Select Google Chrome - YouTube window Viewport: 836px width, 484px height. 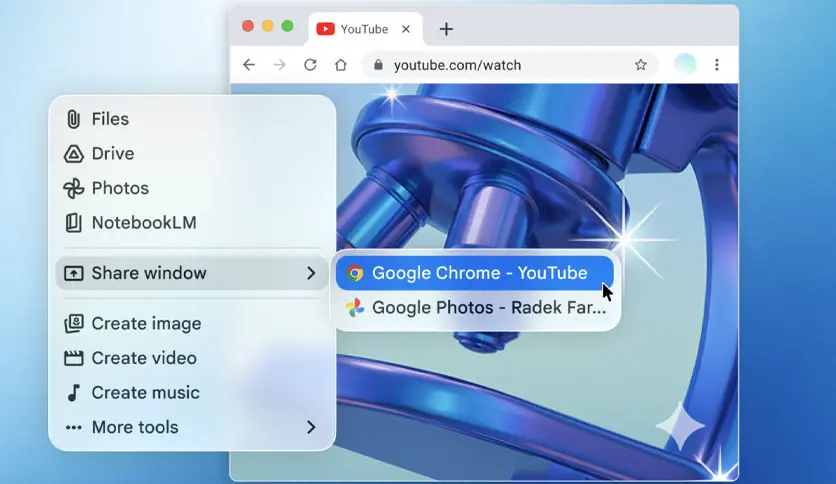(x=475, y=273)
